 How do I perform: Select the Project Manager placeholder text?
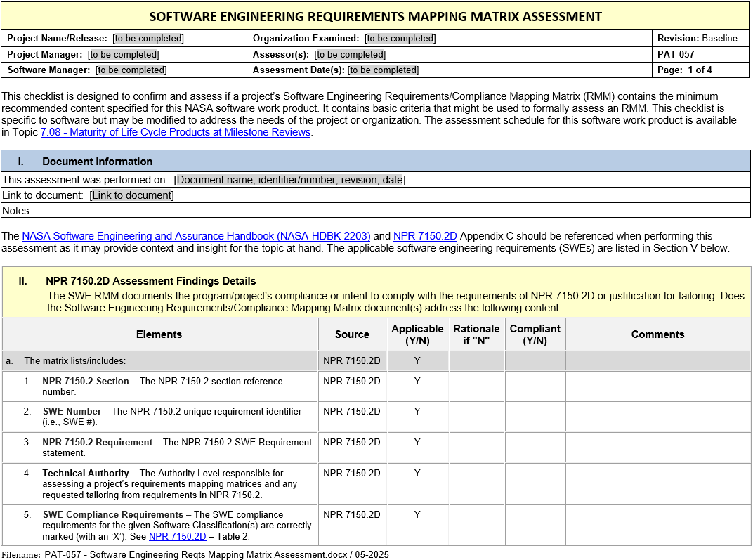tap(123, 54)
